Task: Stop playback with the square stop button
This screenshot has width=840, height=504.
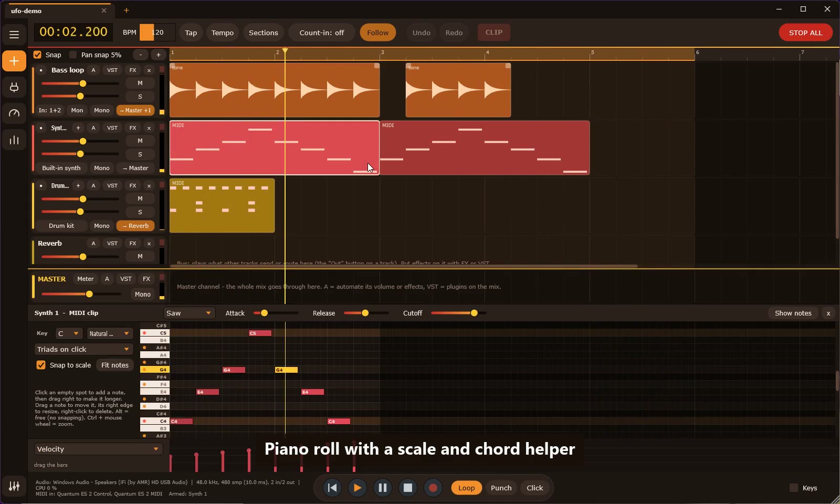Action: (x=408, y=488)
